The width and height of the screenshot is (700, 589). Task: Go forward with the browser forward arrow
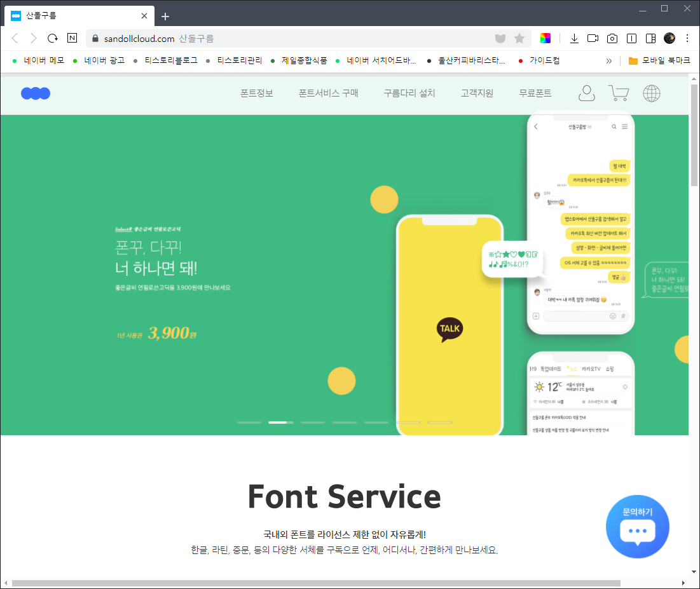[34, 38]
